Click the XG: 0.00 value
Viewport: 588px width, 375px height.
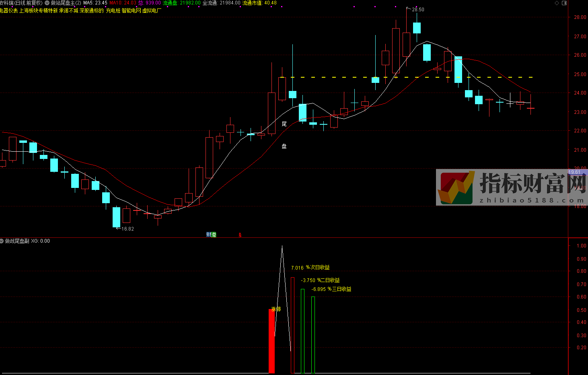(41, 241)
